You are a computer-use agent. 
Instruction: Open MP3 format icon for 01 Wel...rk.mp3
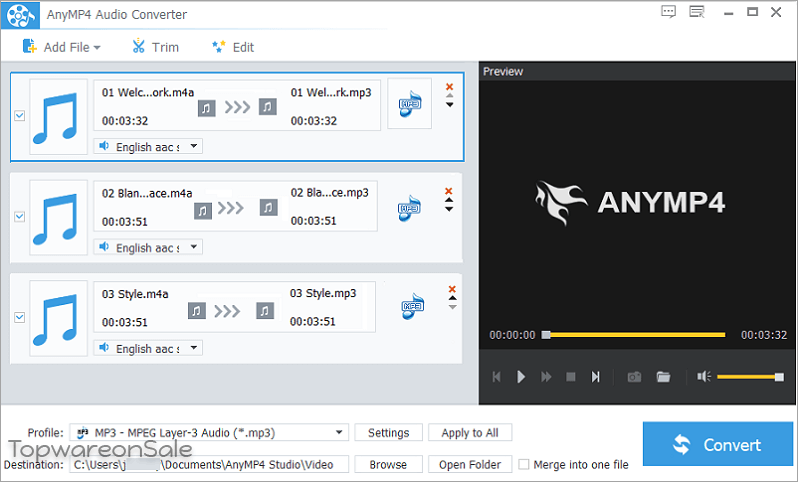(x=410, y=103)
